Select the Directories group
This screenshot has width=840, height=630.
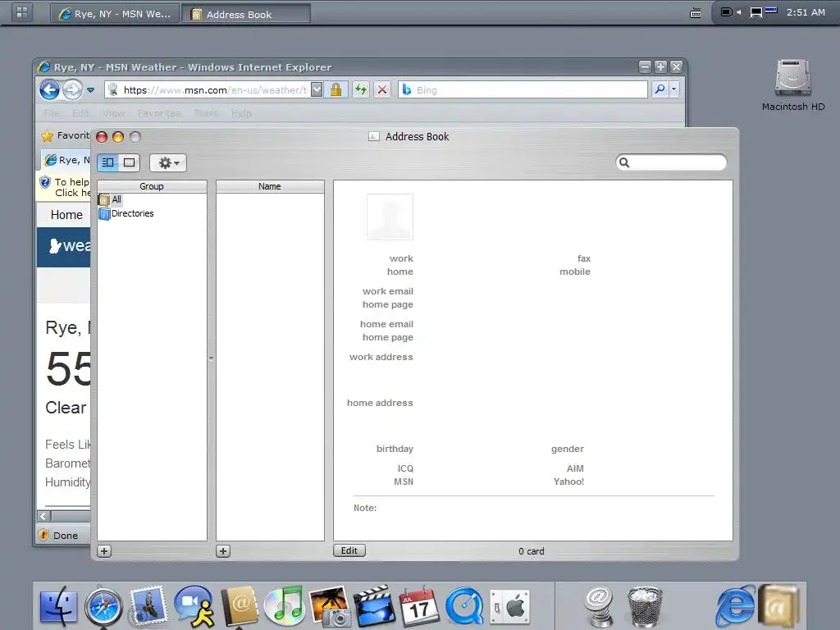(126, 214)
